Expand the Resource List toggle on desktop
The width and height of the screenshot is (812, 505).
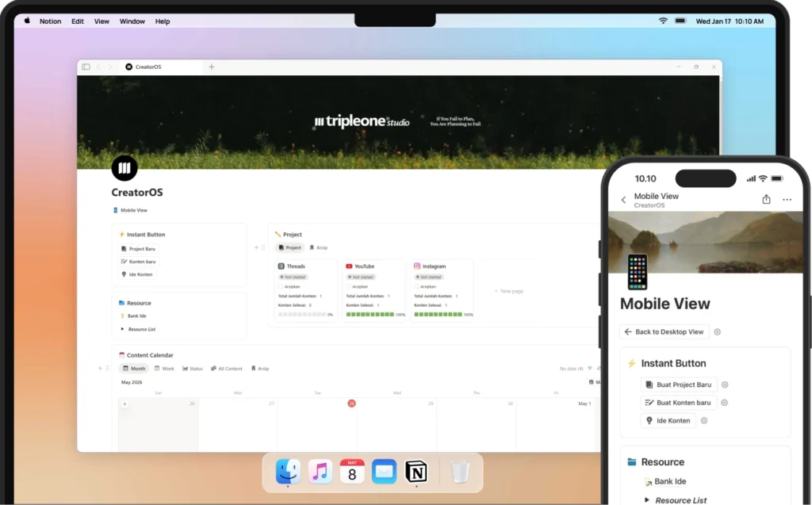click(122, 329)
